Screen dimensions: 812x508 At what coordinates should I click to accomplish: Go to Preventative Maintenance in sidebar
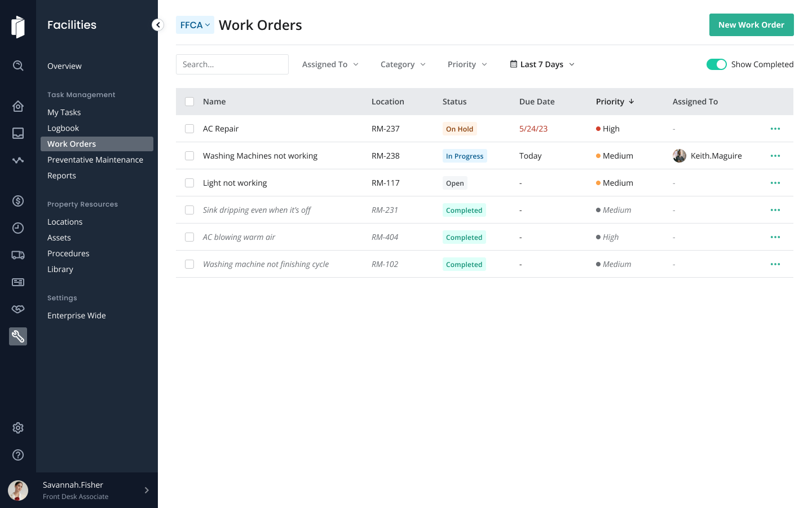[x=95, y=160]
